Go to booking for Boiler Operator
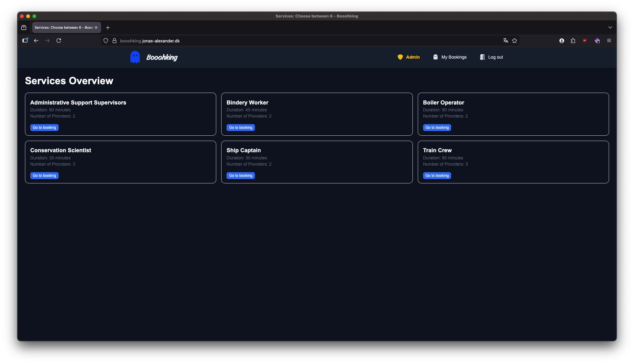Image resolution: width=634 pixels, height=364 pixels. click(x=437, y=128)
